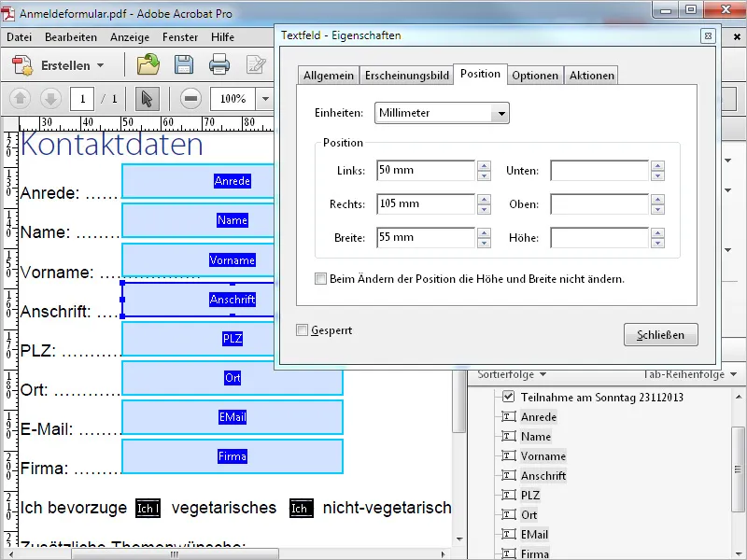This screenshot has width=747, height=560.
Task: Select 'Teilnahme am Sonntag 23112013' list entry
Action: (601, 398)
